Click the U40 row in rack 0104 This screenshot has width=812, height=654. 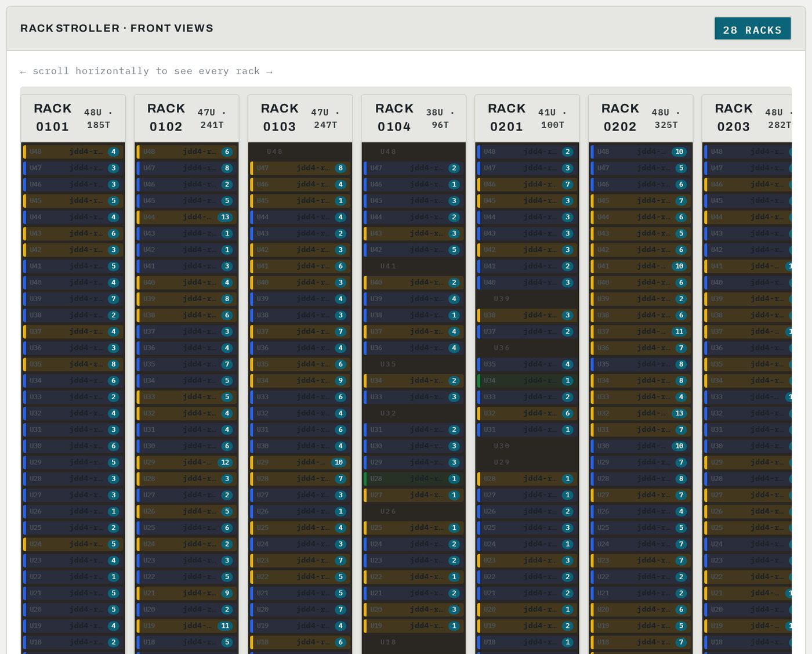414,283
